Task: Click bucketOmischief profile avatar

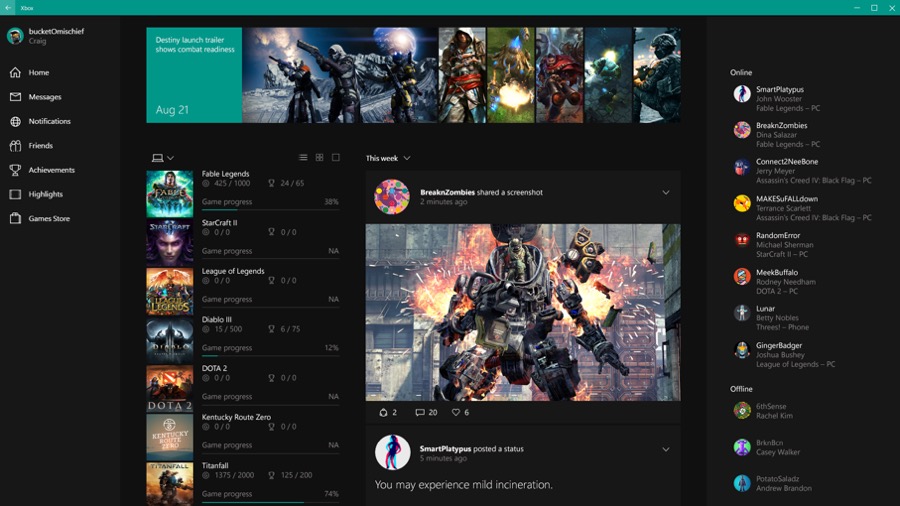Action: pos(15,36)
